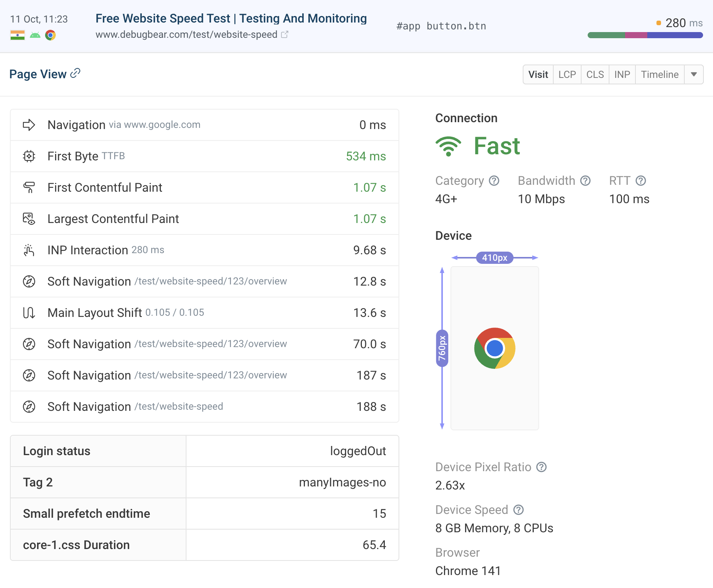The height and width of the screenshot is (588, 713).
Task: Select the Visit tab
Action: pos(538,74)
